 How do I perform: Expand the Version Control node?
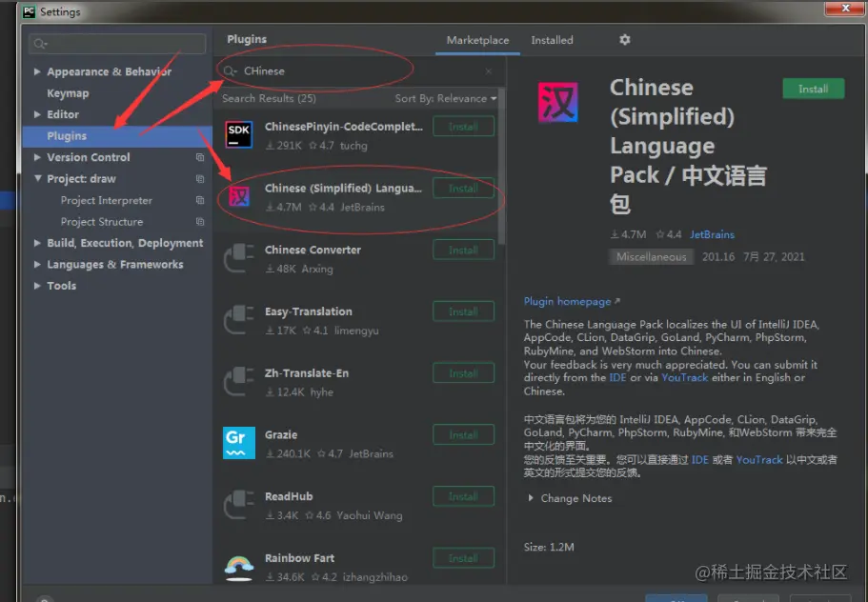coord(37,157)
